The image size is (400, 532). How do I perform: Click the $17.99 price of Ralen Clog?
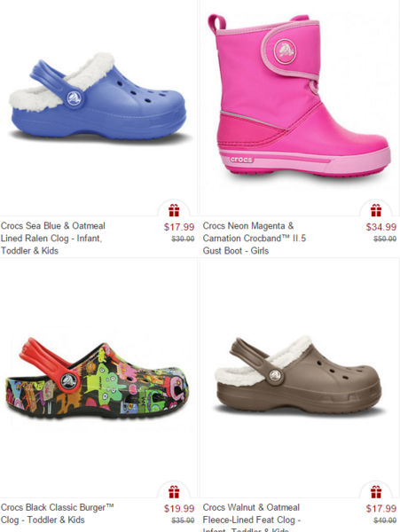[179, 227]
